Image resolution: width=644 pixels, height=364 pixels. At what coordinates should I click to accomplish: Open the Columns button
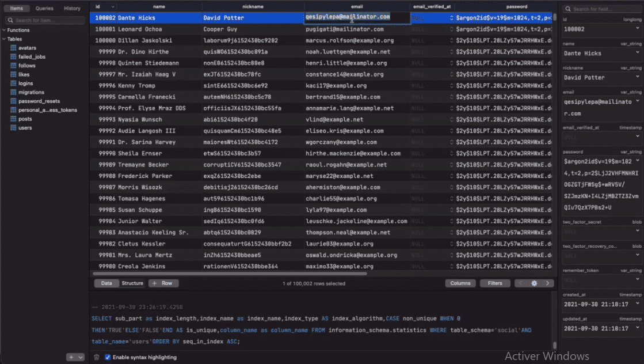click(460, 283)
